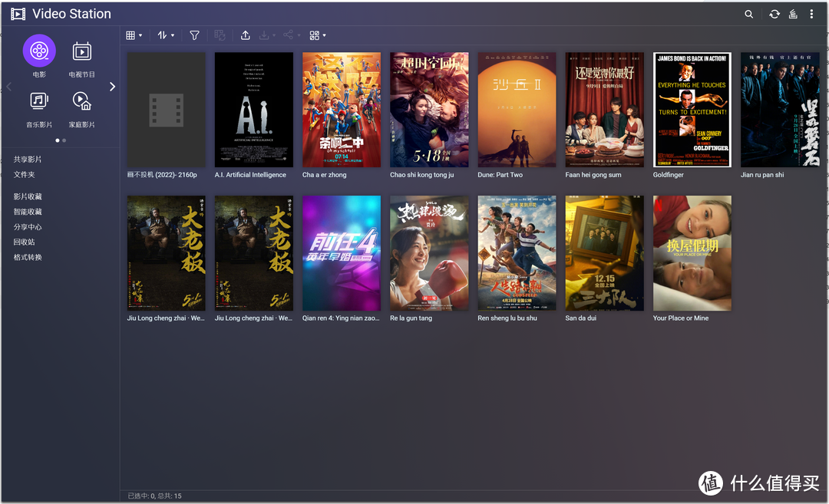The image size is (829, 504).
Task: Select the Dune: Part Two poster
Action: 517,110
